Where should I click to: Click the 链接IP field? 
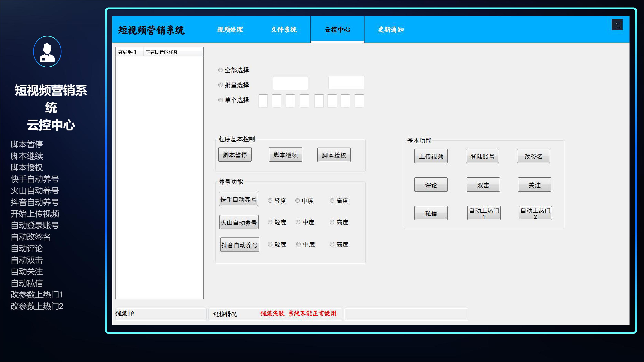[161, 314]
